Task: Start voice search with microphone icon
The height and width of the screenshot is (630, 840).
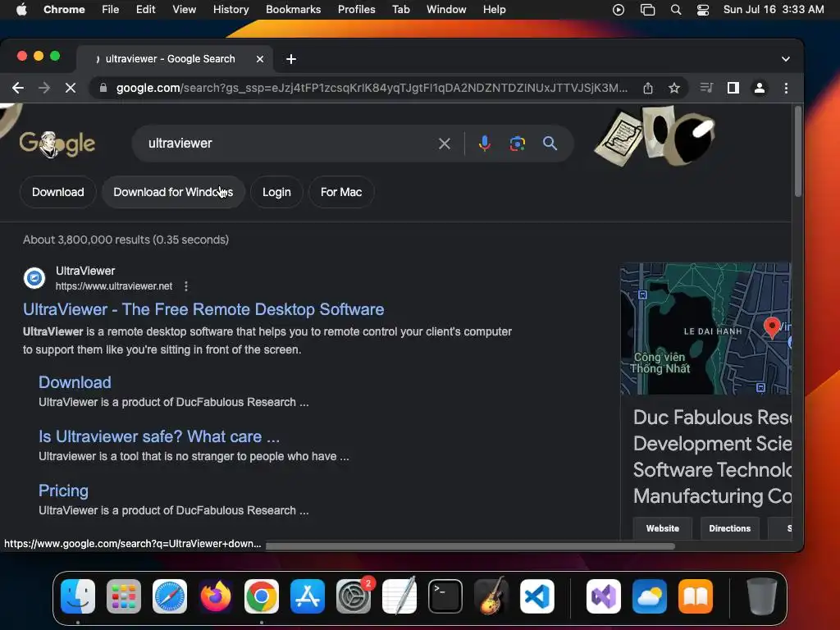Action: pyautogui.click(x=484, y=144)
